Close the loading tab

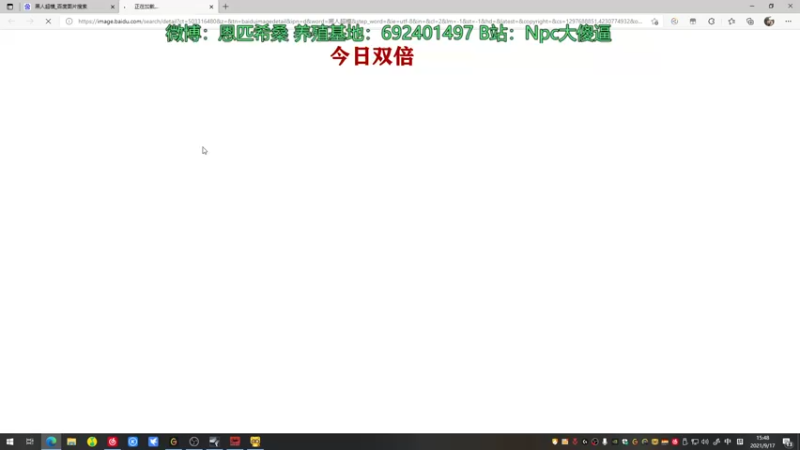[211, 7]
